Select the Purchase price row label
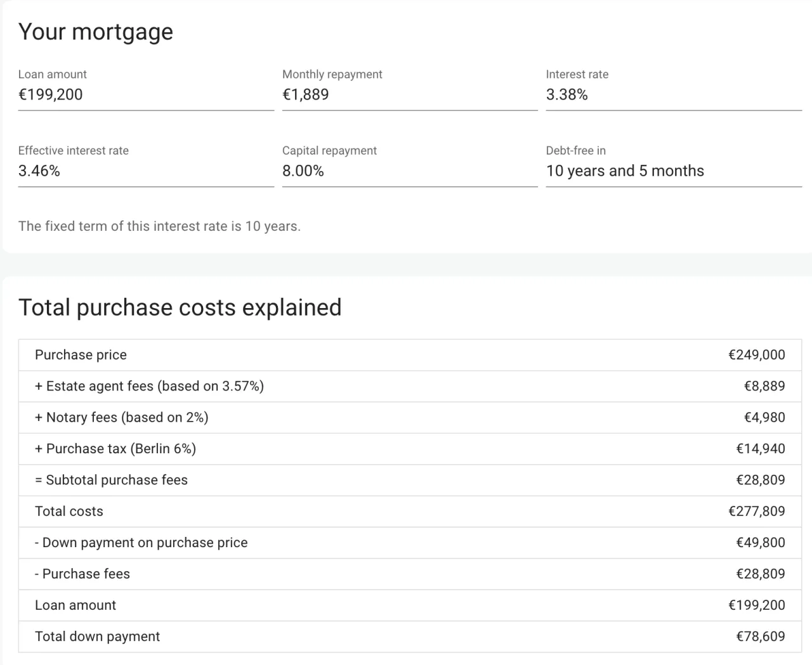This screenshot has width=812, height=665. [81, 355]
